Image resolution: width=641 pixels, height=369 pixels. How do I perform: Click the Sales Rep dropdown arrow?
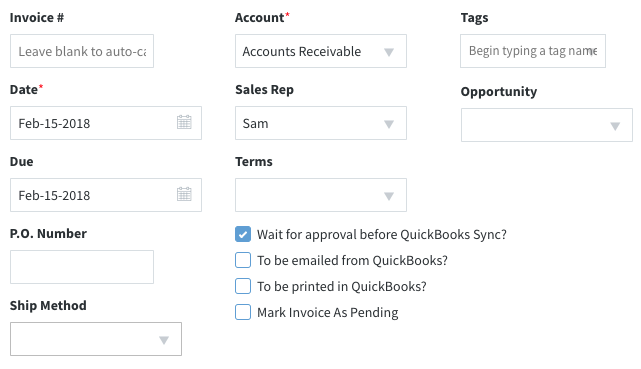coord(389,124)
